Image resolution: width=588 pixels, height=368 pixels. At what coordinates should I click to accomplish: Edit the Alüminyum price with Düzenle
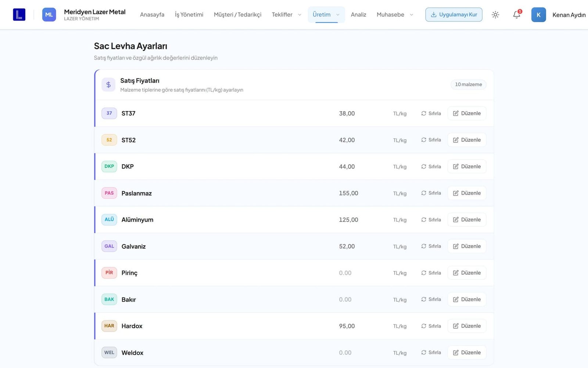(x=467, y=220)
